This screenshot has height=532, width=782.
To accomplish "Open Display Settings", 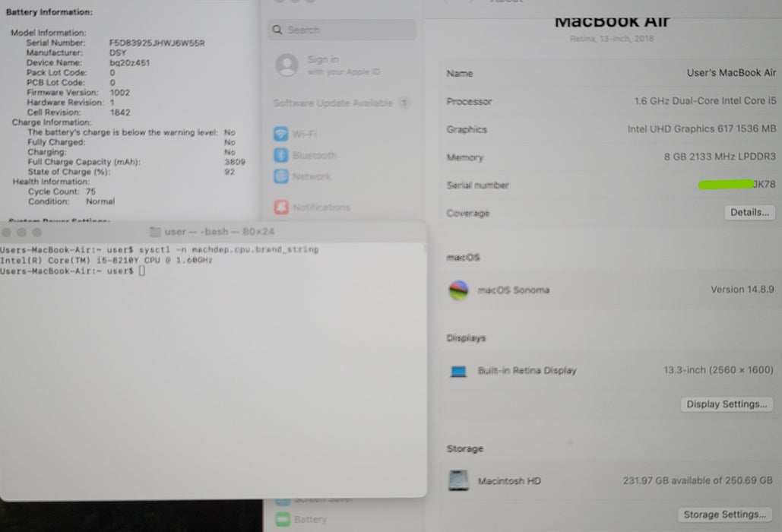I will coord(727,404).
